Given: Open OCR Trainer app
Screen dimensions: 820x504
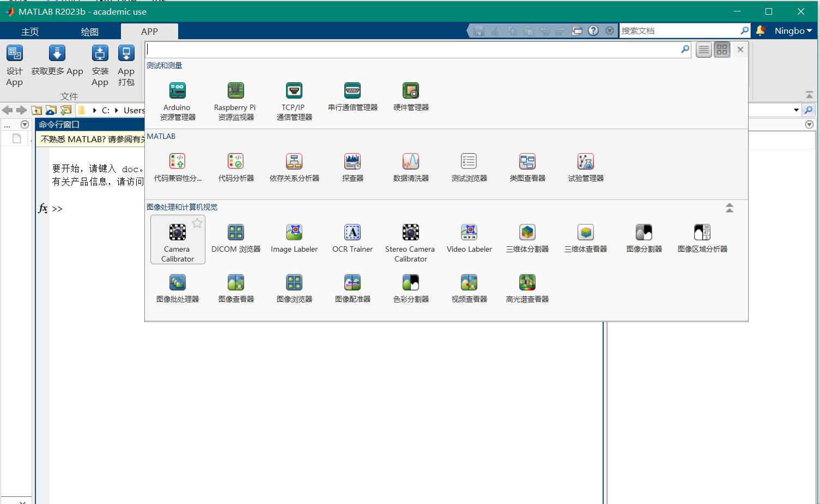Looking at the screenshot, I should tap(353, 238).
